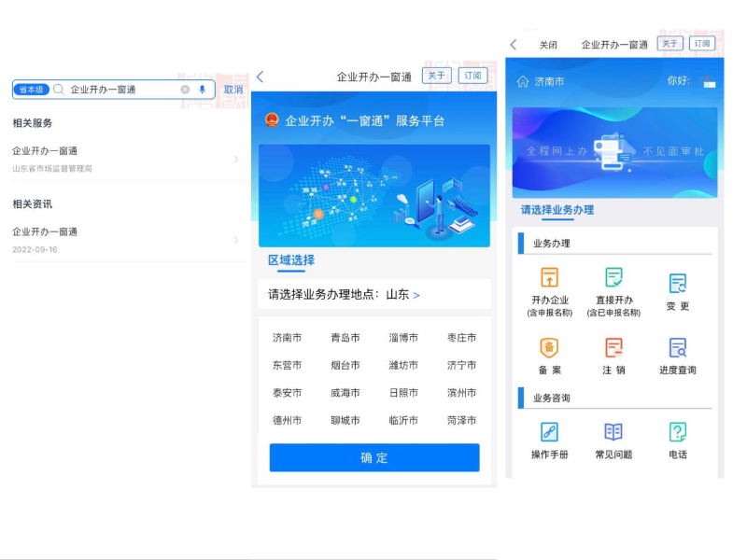Tap the 电话 consultation icon
The image size is (747, 560).
tap(678, 432)
